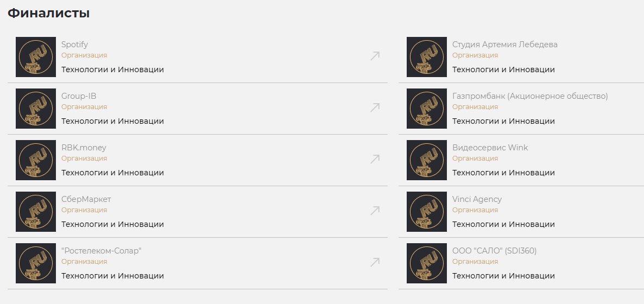
Task: Select the Студия Артемия Лебедева logo thumbnail
Action: pos(427,57)
